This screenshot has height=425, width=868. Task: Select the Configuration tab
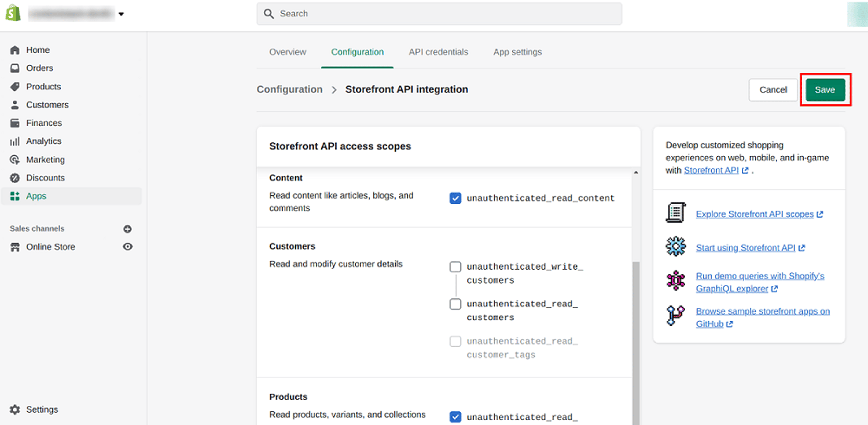click(357, 52)
